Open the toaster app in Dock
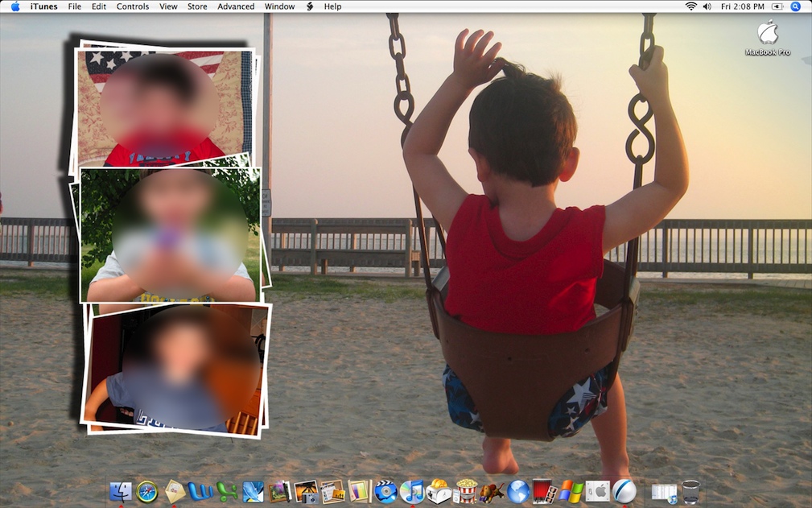The width and height of the screenshot is (812, 508). 438,491
